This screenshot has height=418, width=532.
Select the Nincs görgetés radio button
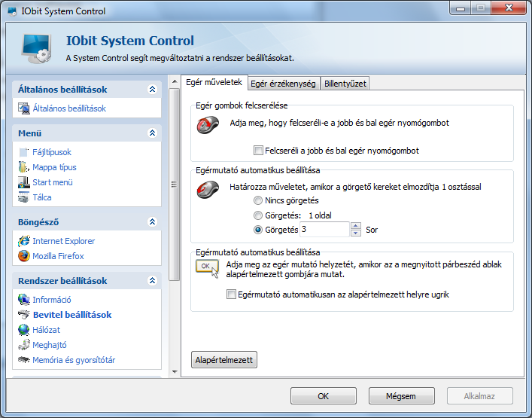(x=258, y=200)
